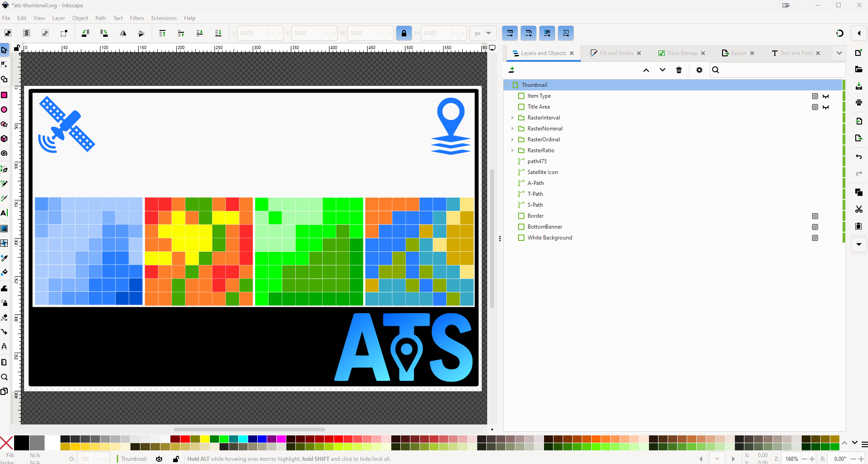The image size is (868, 464).
Task: Open the Filters menu
Action: pyautogui.click(x=137, y=18)
